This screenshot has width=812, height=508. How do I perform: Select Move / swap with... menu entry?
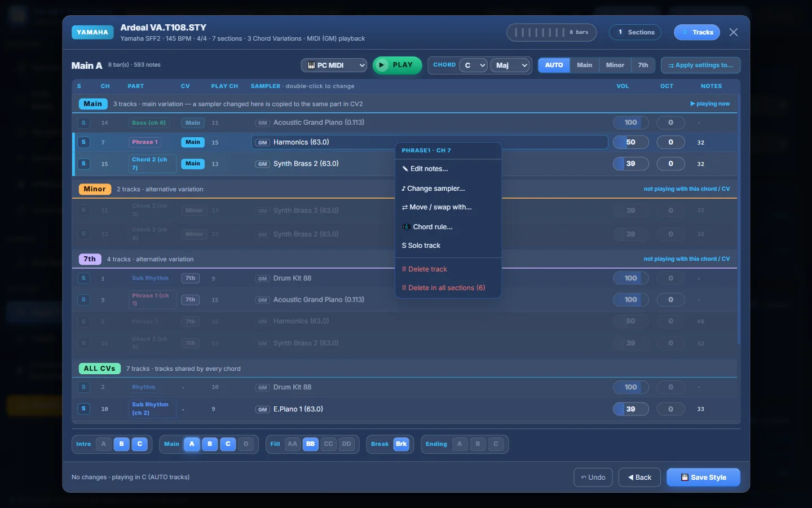(x=448, y=207)
